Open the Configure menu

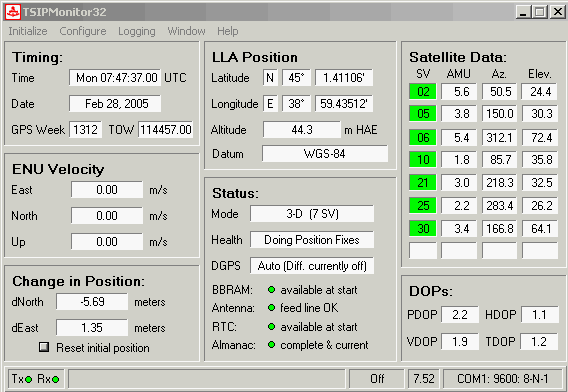[83, 31]
